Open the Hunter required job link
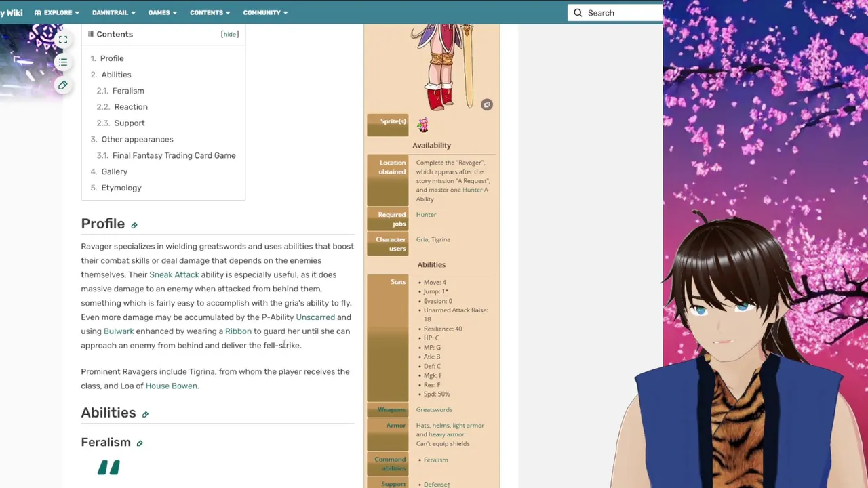This screenshot has height=488, width=868. [426, 215]
